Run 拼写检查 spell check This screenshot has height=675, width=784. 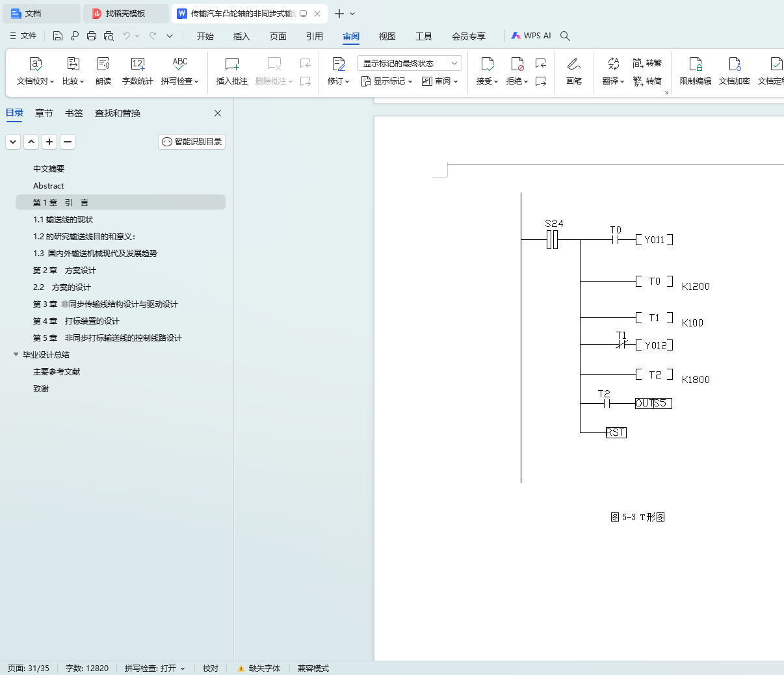pyautogui.click(x=180, y=71)
